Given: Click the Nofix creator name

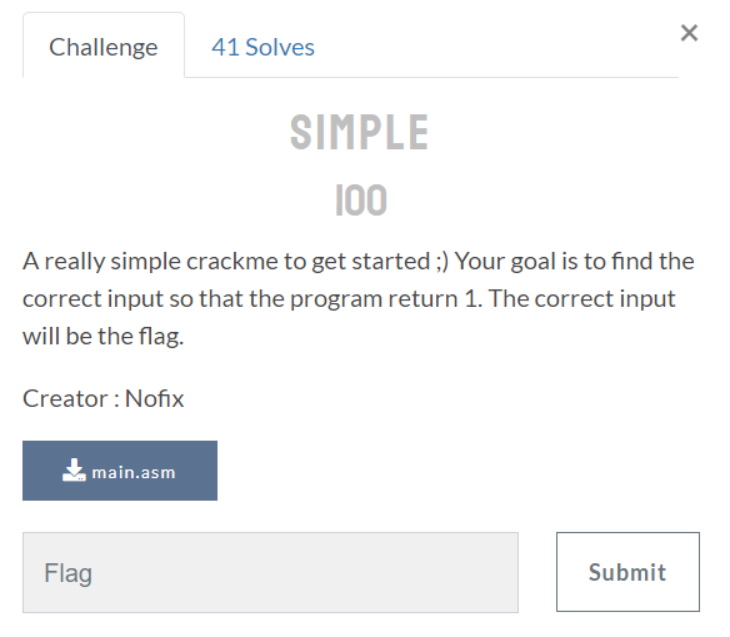Looking at the screenshot, I should (x=155, y=399).
